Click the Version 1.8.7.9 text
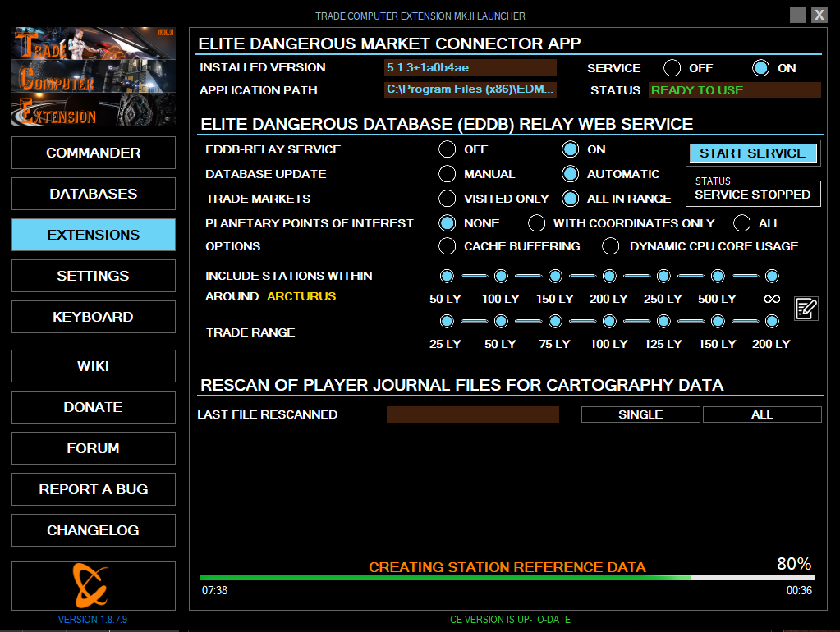This screenshot has height=632, width=840. point(93,620)
